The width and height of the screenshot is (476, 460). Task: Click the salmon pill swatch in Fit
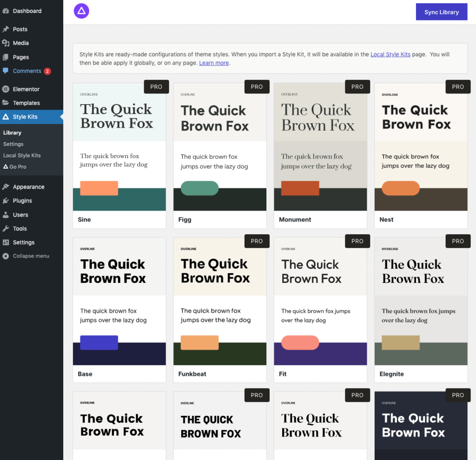pos(300,342)
